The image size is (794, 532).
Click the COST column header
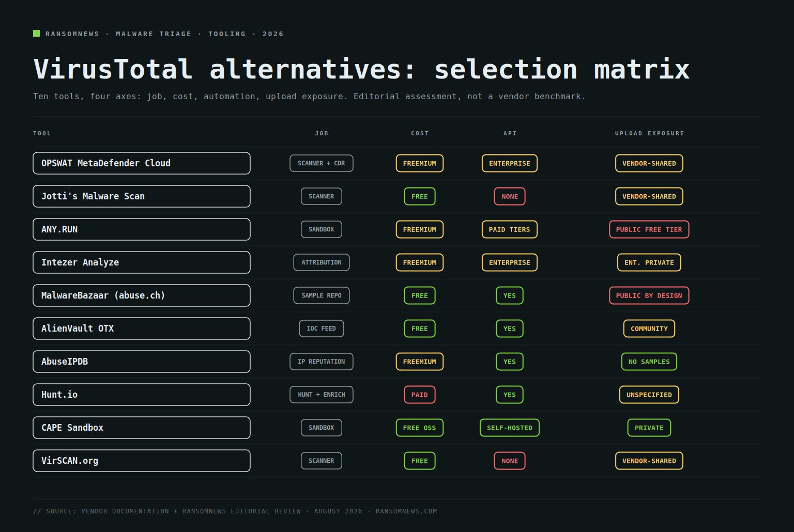point(420,133)
